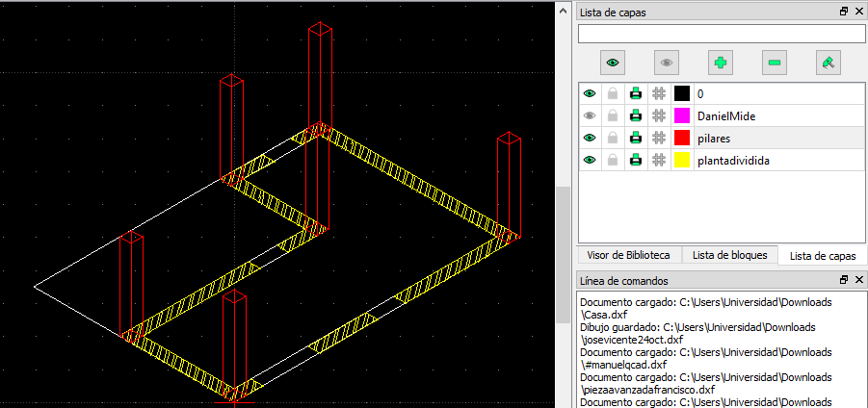This screenshot has height=408, width=868.
Task: Click the drawing area scroll-up arrow
Action: tap(563, 10)
